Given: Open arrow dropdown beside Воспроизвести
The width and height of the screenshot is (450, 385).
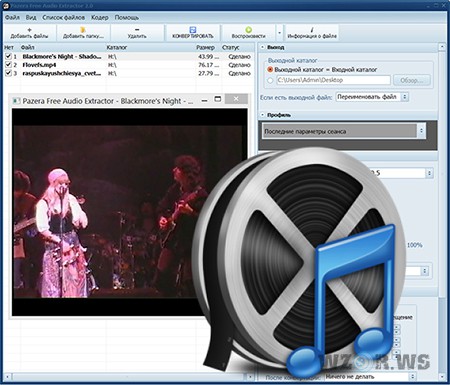Looking at the screenshot, I should [279, 33].
